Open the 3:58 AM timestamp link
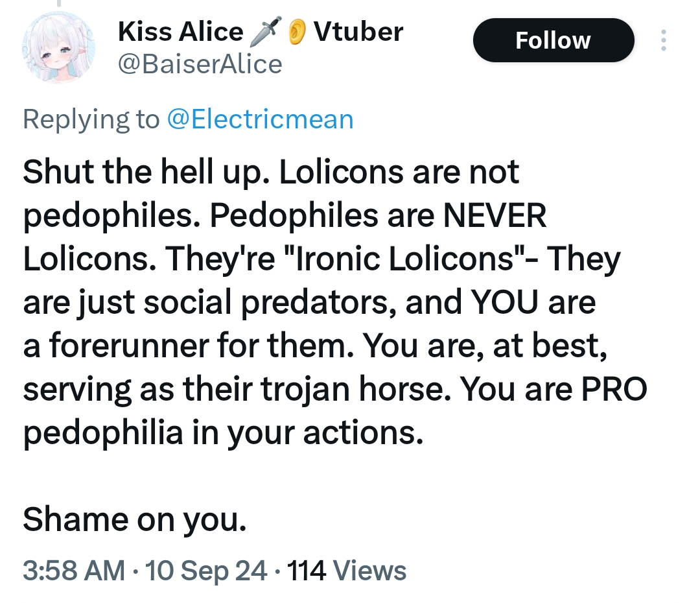Viewport: 700px width, 603px height. [x=74, y=571]
